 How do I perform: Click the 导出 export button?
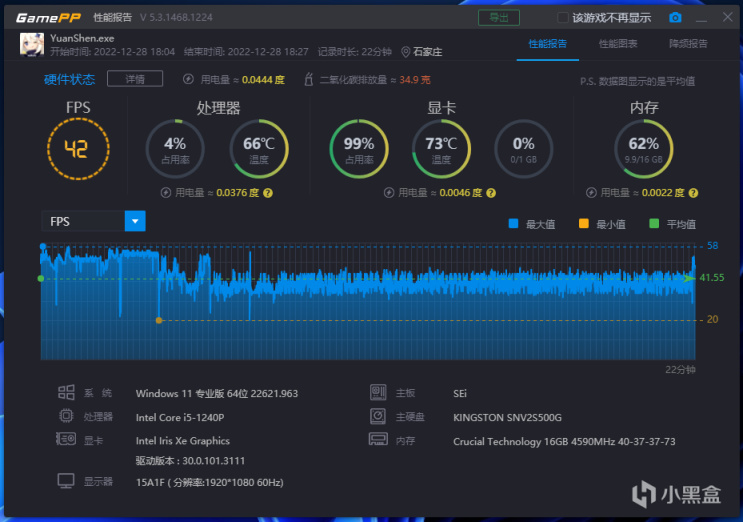[x=499, y=18]
